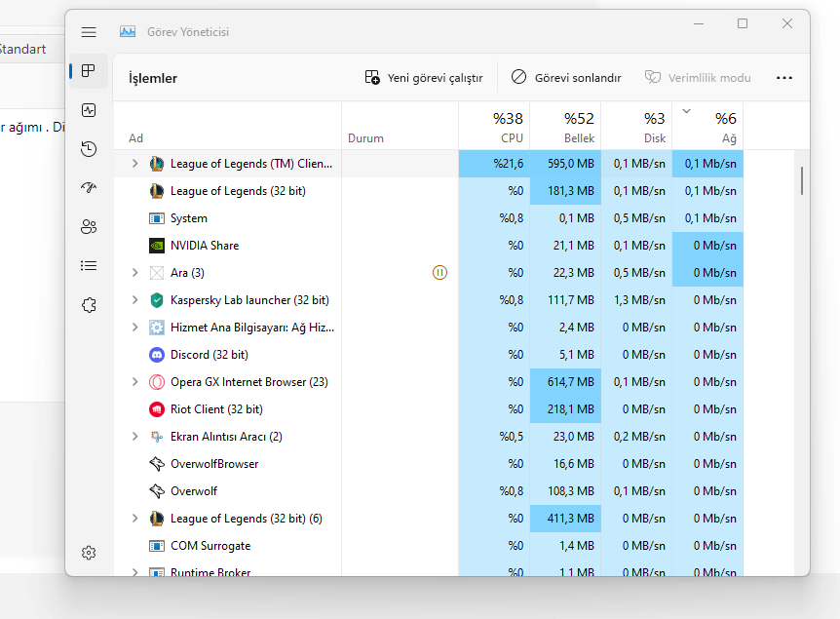This screenshot has width=840, height=619.
Task: Click Yeni görevi çalıştır button
Action: tap(423, 78)
